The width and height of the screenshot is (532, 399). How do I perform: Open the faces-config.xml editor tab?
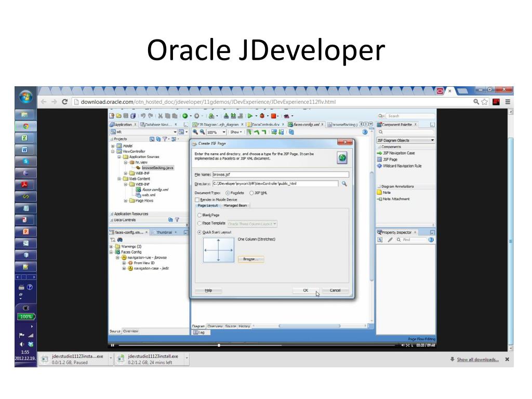pyautogui.click(x=305, y=125)
